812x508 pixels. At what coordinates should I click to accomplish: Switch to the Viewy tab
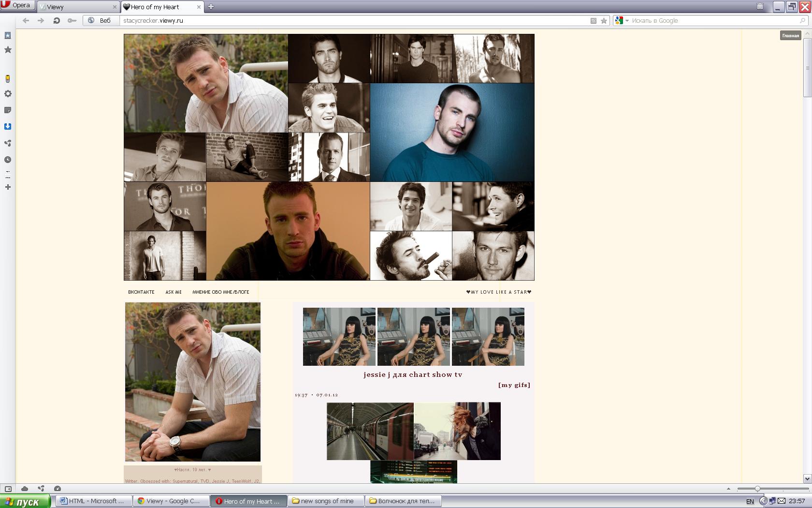tap(78, 7)
